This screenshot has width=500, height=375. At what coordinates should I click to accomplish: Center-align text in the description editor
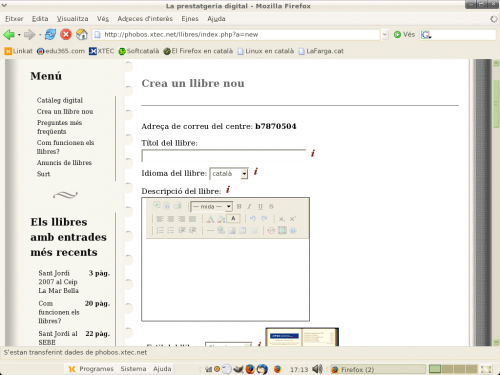[x=171, y=219]
